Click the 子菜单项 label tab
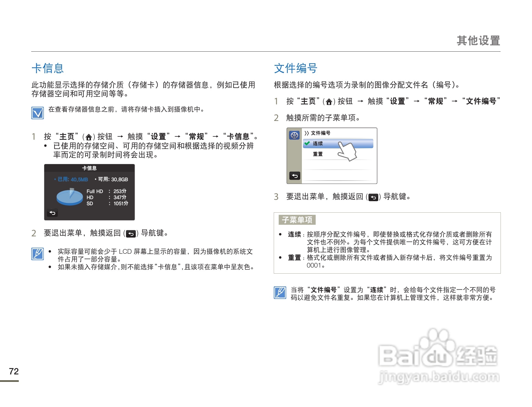Viewport: 532px width, 407px height. click(297, 220)
